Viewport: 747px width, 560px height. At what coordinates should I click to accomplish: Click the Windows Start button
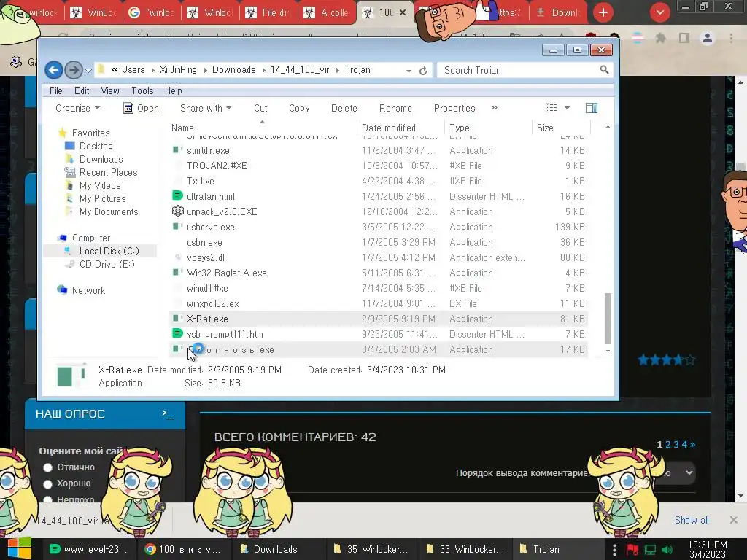[x=19, y=549]
